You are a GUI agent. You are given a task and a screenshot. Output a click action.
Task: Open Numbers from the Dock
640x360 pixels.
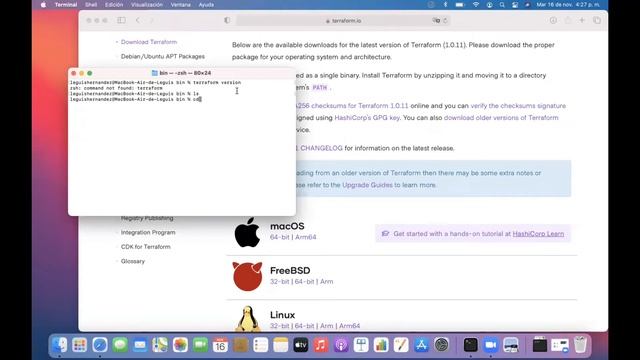coord(381,345)
